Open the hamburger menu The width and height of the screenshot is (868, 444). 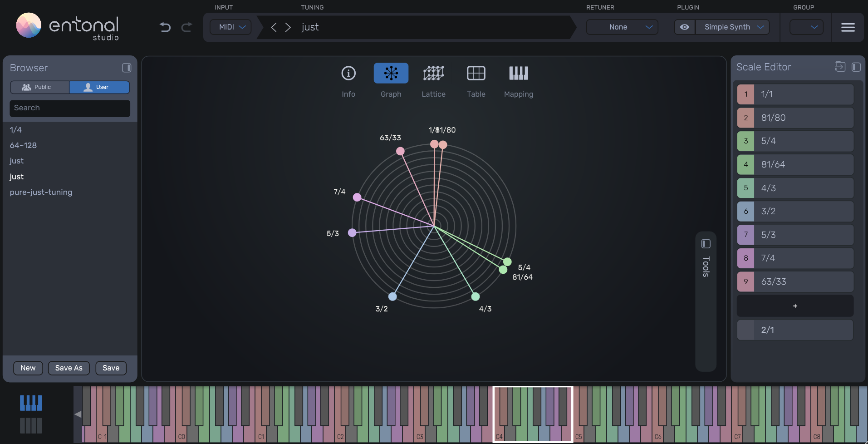[x=848, y=27]
